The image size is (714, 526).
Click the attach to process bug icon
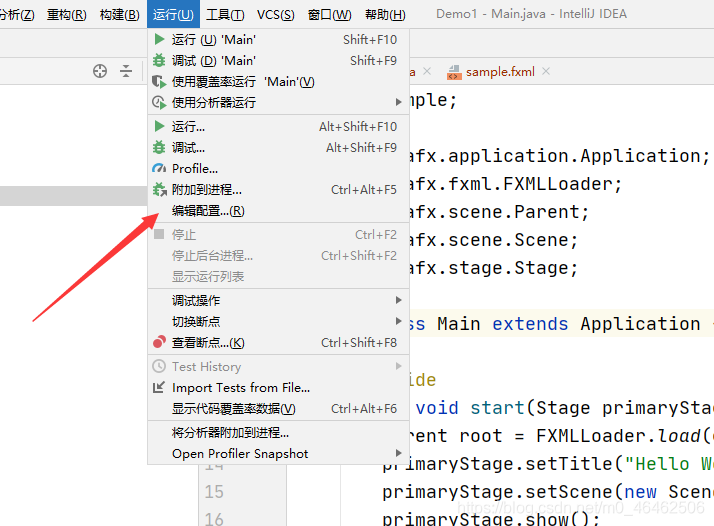point(158,190)
